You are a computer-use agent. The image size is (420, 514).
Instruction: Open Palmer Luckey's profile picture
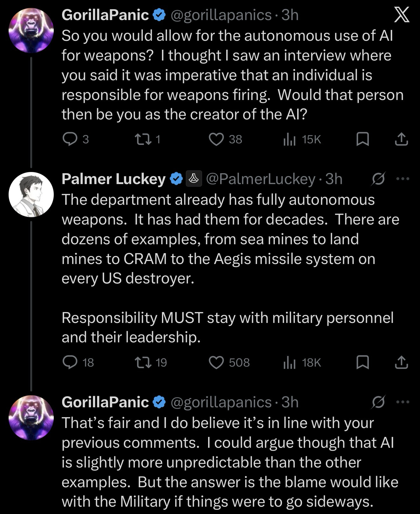click(31, 195)
